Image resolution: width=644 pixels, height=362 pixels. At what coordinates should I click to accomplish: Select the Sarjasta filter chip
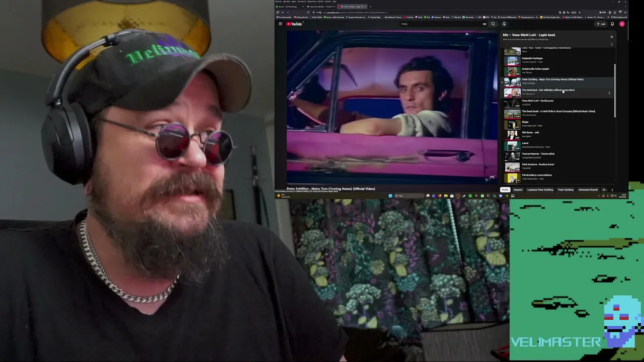pyautogui.click(x=518, y=190)
